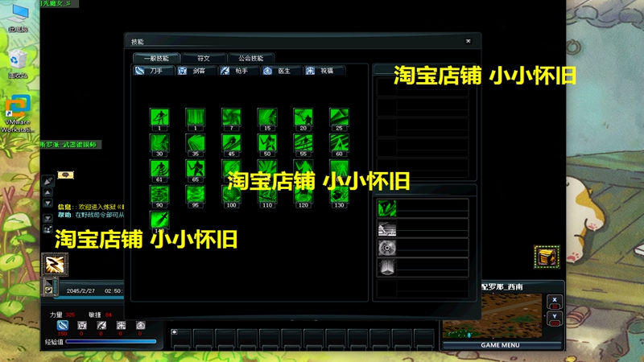Viewport: 644px width, 362px height.
Task: Open the chat bubble icon
Action: (x=65, y=175)
